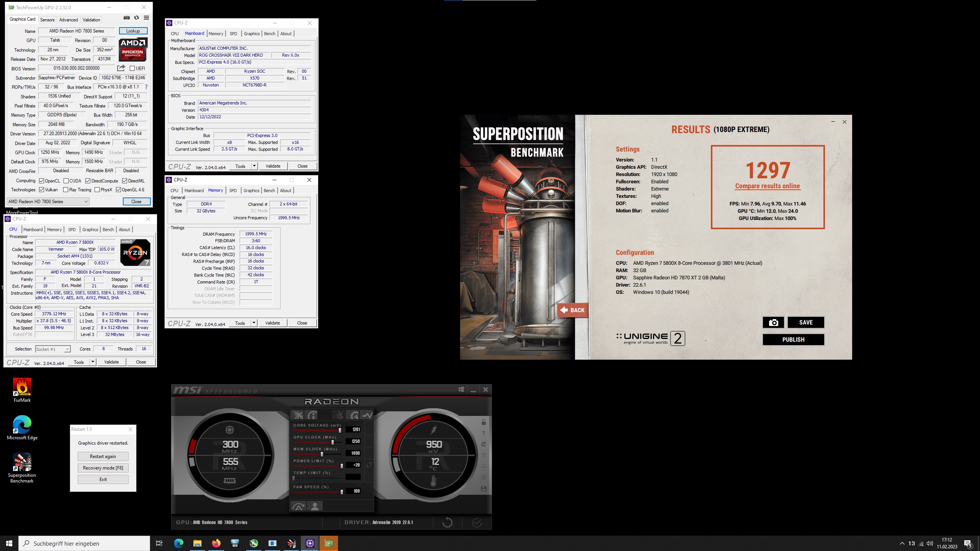980x551 pixels.
Task: Toggle DirectCompute checkbox
Action: point(88,181)
